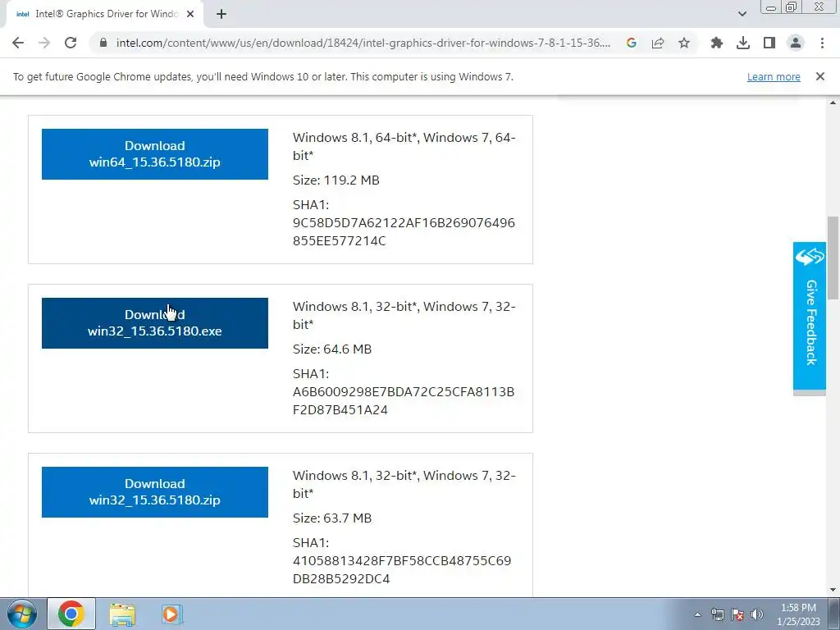Open the Chrome extensions puzzle icon

click(717, 43)
